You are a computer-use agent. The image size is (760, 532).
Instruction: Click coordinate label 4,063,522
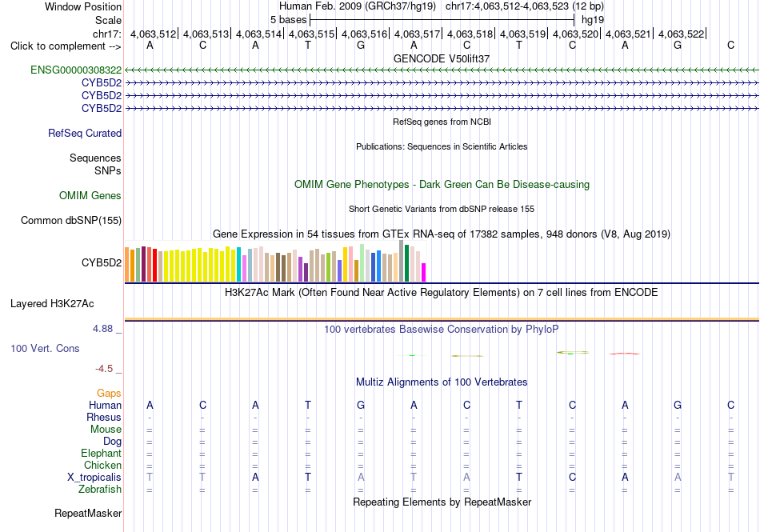[x=681, y=34]
